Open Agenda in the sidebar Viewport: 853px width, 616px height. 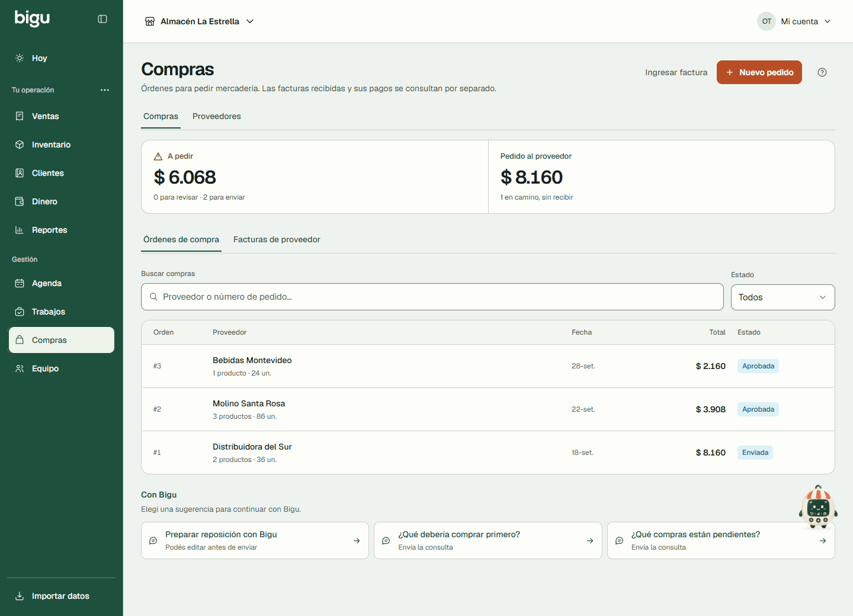click(x=62, y=283)
